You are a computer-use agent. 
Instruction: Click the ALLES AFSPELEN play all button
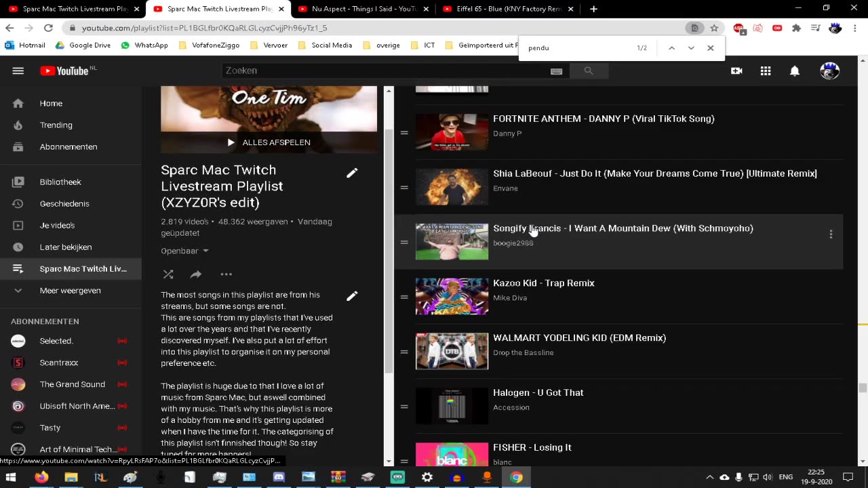269,142
